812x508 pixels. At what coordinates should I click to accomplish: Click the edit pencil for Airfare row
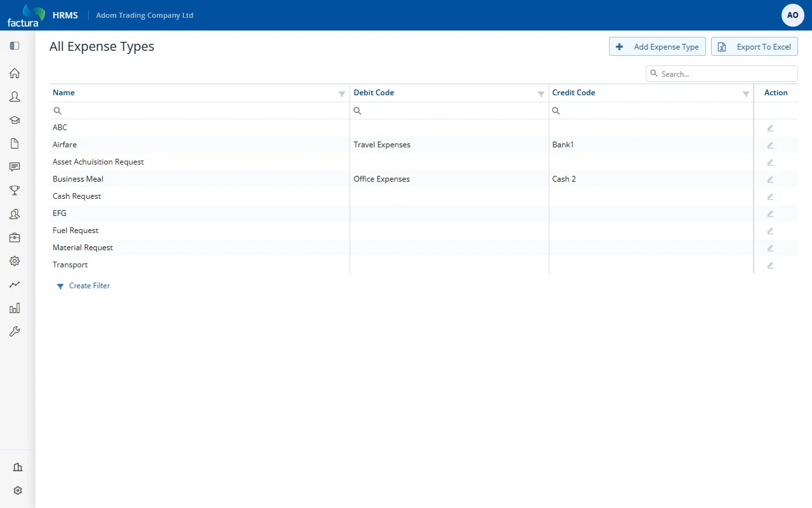tap(770, 145)
